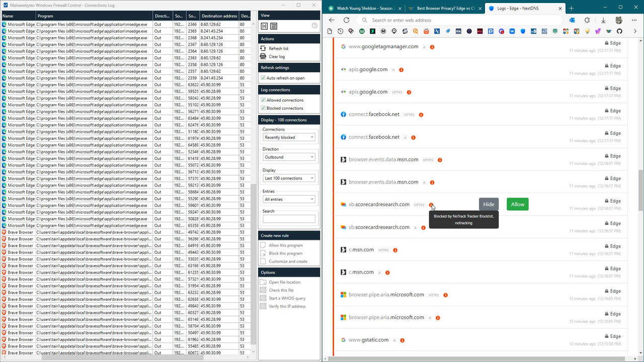Click the browser Reload button
Image resolution: width=644 pixels, height=362 pixels.
tap(346, 20)
